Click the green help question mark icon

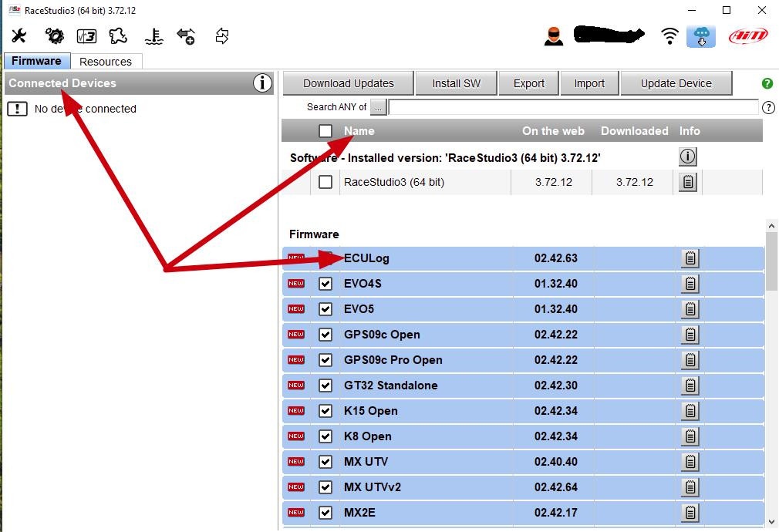coord(767,83)
